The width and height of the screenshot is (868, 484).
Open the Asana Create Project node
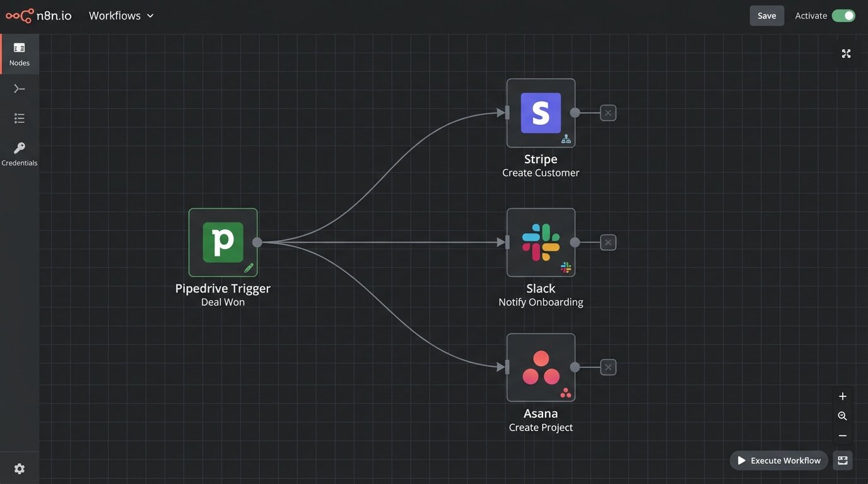tap(541, 366)
